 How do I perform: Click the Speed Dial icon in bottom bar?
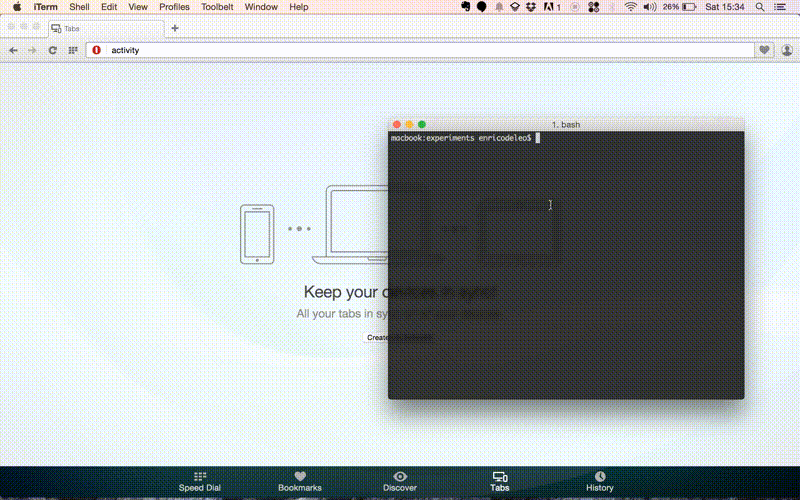pos(200,477)
